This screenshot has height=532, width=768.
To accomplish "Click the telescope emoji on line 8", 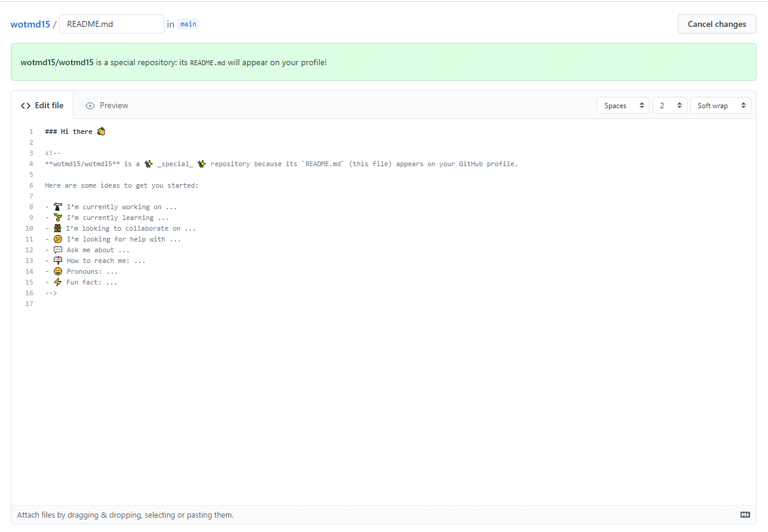I will pyautogui.click(x=57, y=206).
